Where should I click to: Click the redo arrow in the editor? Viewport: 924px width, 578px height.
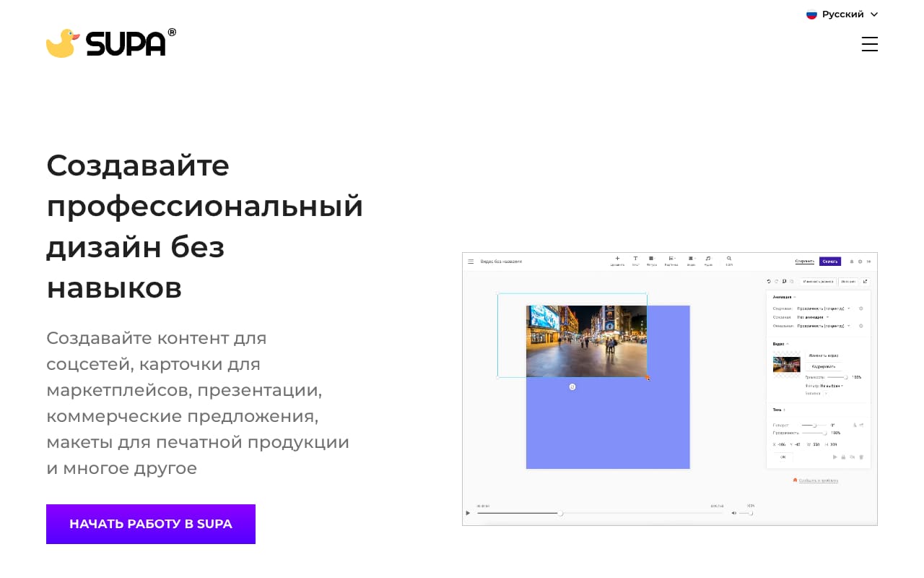click(776, 281)
